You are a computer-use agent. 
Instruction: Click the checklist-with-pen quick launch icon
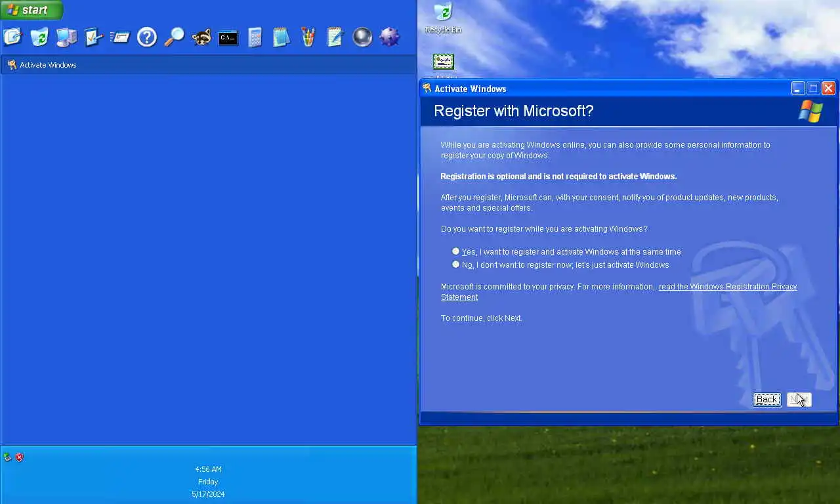[x=93, y=37]
